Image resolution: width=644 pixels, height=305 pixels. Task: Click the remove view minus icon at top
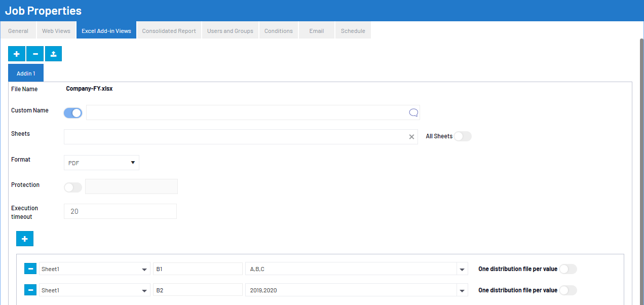[x=35, y=54]
